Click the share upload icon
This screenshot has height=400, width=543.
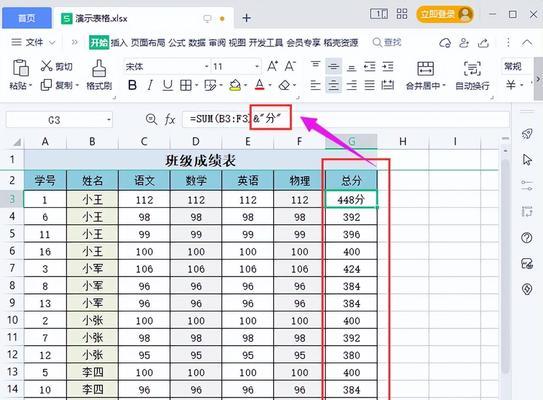tap(483, 43)
